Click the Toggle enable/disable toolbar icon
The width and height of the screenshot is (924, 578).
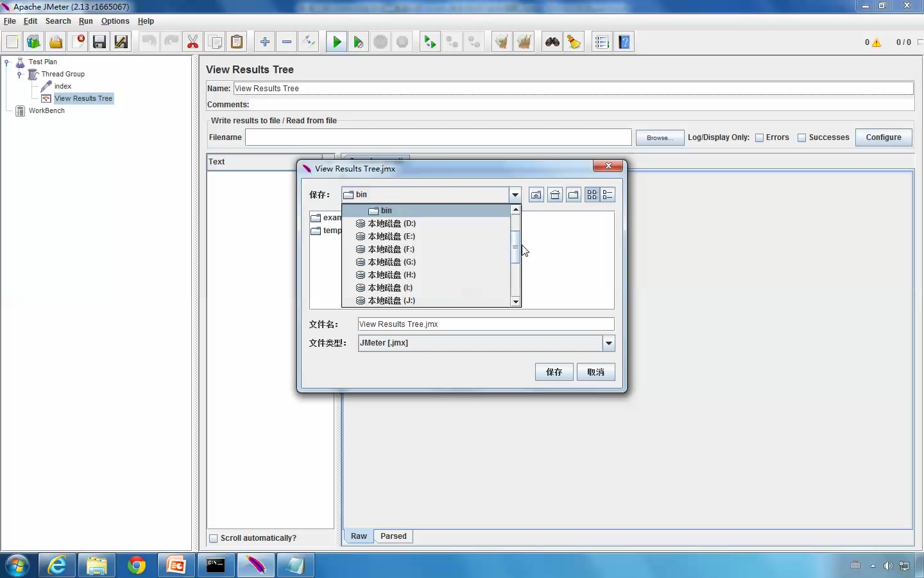click(309, 42)
